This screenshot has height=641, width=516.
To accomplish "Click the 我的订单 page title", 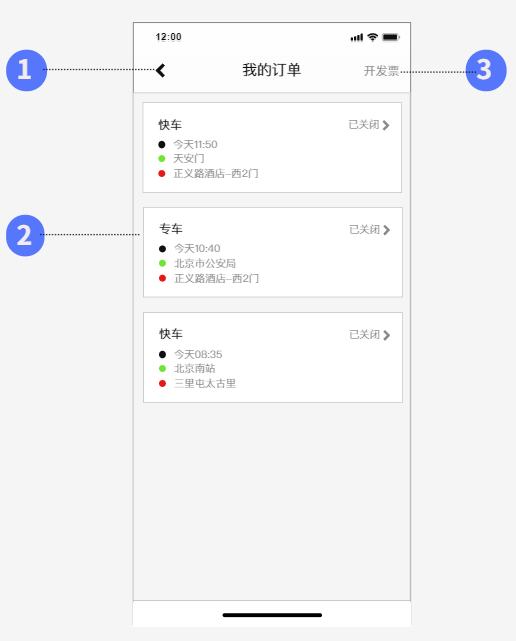I will (272, 70).
